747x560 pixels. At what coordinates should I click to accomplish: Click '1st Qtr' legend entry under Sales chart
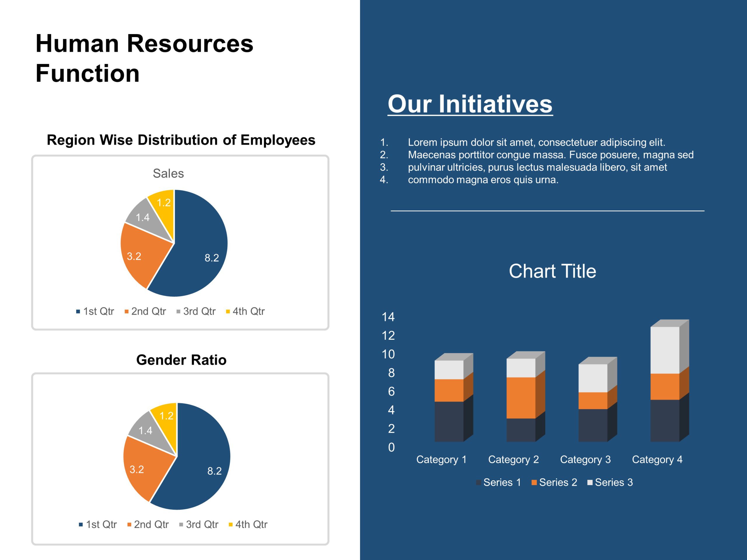pos(95,311)
